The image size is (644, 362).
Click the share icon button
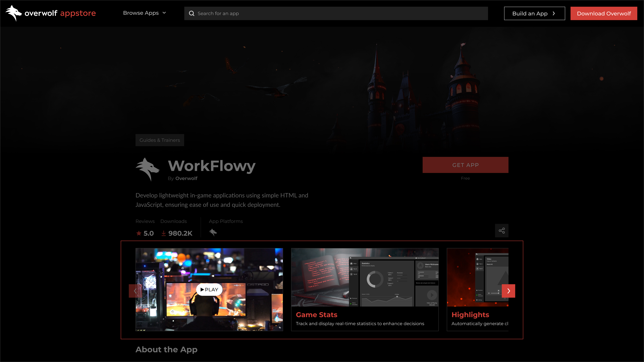click(x=501, y=231)
